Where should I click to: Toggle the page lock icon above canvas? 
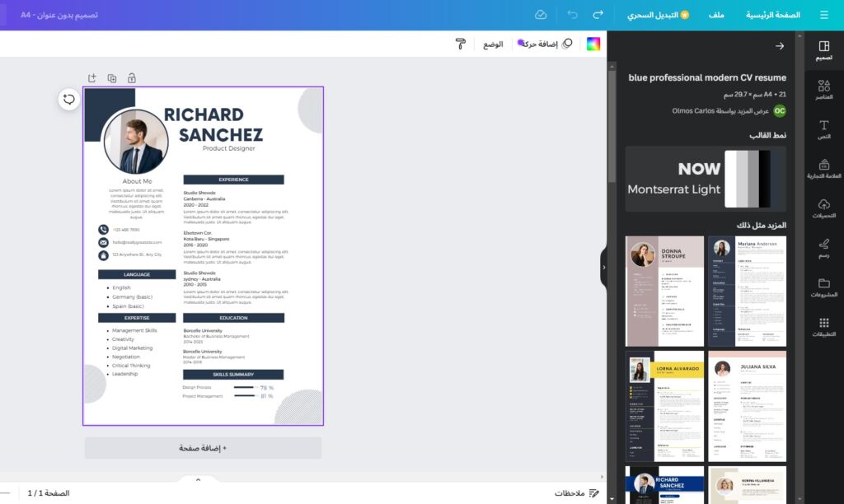pos(132,78)
